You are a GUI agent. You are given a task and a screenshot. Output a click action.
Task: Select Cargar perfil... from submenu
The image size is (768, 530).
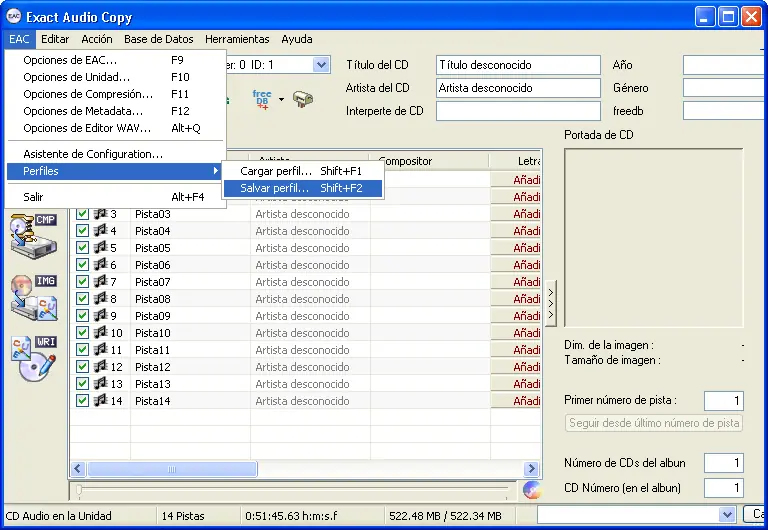tap(303, 171)
